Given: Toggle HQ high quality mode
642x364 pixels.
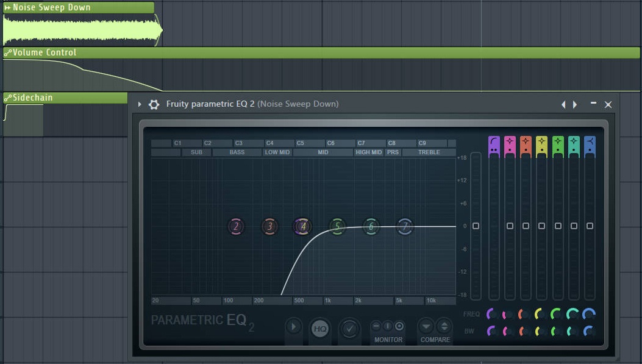Looking at the screenshot, I should pyautogui.click(x=320, y=329).
